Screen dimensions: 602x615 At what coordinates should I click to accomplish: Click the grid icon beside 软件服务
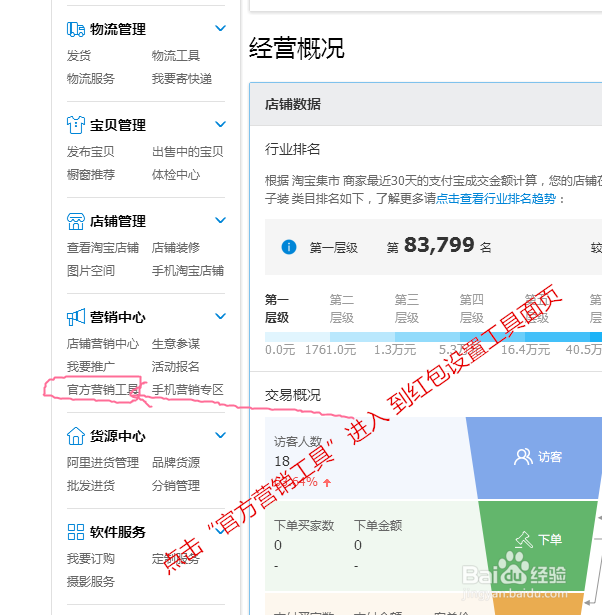[76, 532]
